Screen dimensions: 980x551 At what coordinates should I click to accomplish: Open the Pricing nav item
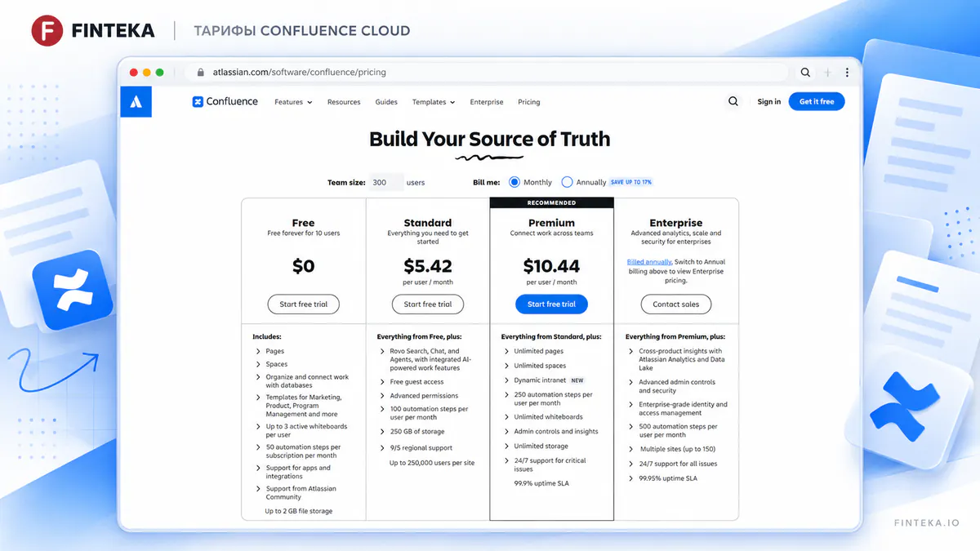529,102
